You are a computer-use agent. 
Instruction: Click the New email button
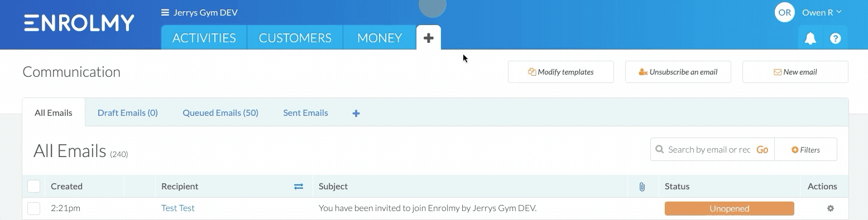tap(795, 72)
